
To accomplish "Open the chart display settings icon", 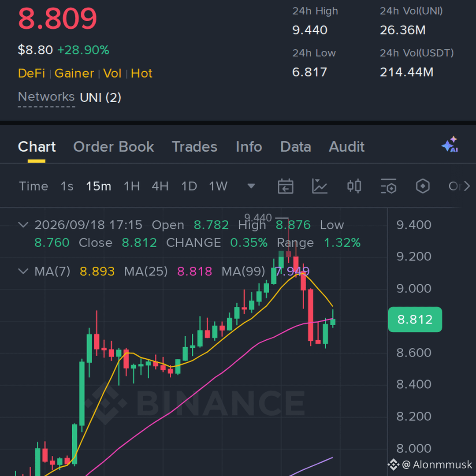I will tap(388, 186).
